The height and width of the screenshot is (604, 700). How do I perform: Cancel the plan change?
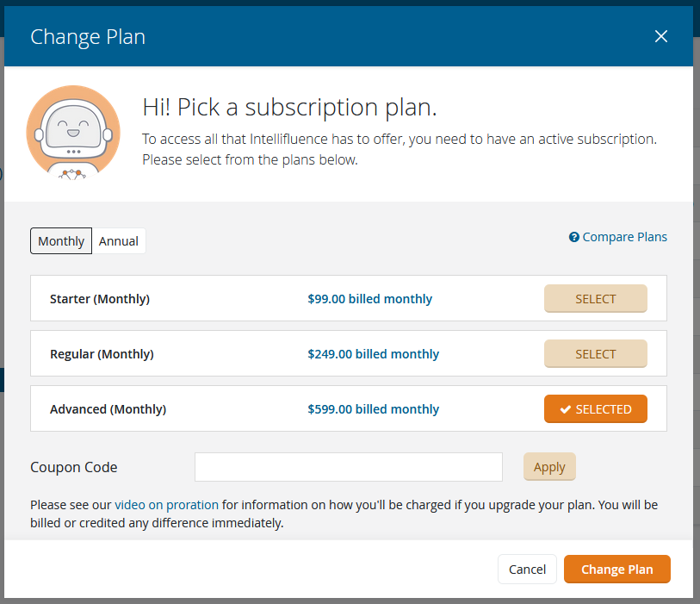[527, 570]
